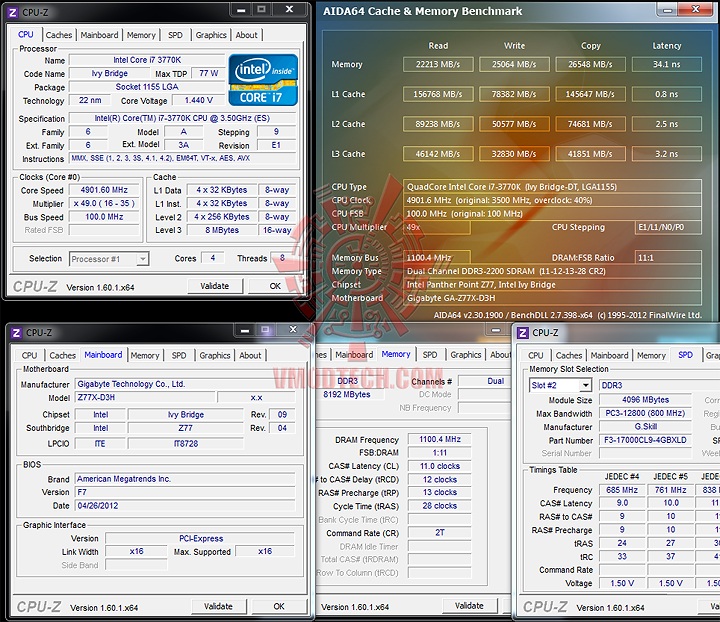This screenshot has height=622, width=720.
Task: Click the Gigabyte Technology Co., Ltd. manufacturer field
Action: 186,384
